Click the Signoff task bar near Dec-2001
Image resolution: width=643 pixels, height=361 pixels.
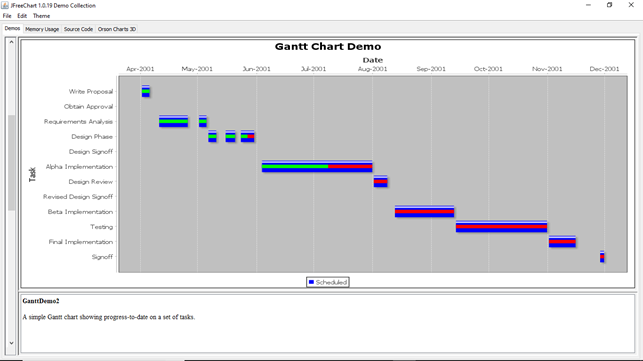coord(602,256)
